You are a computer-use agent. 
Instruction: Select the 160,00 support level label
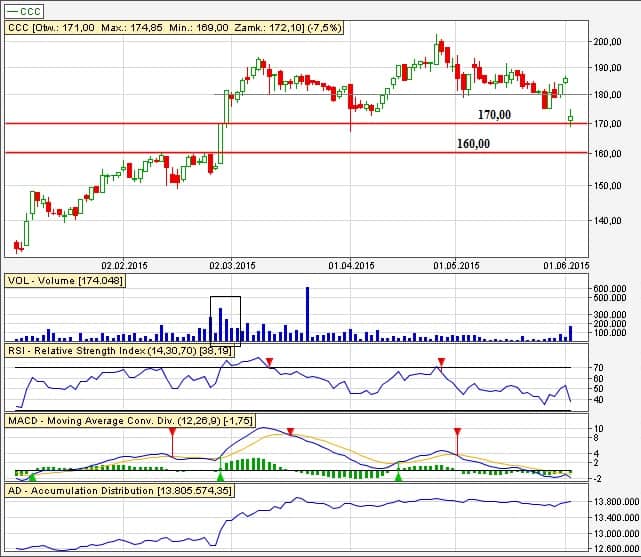click(473, 144)
